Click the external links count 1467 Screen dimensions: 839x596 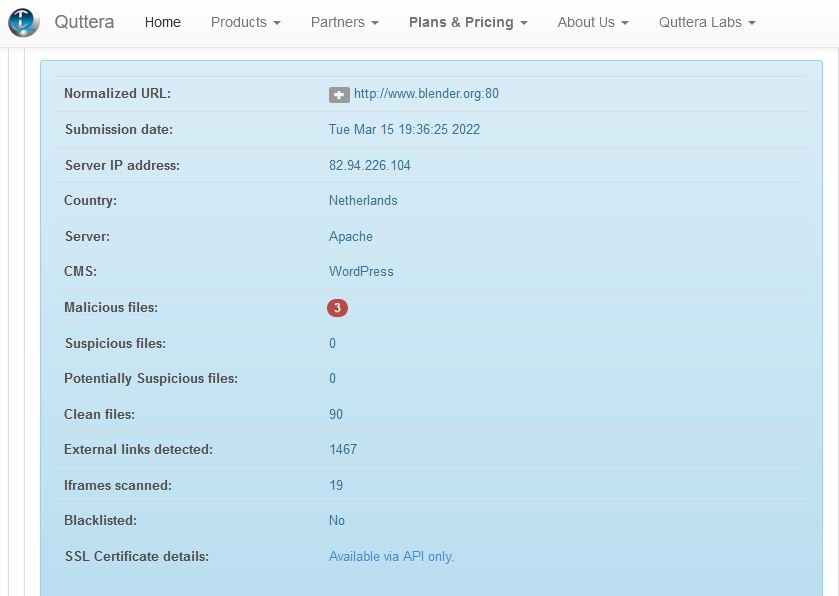click(x=343, y=449)
